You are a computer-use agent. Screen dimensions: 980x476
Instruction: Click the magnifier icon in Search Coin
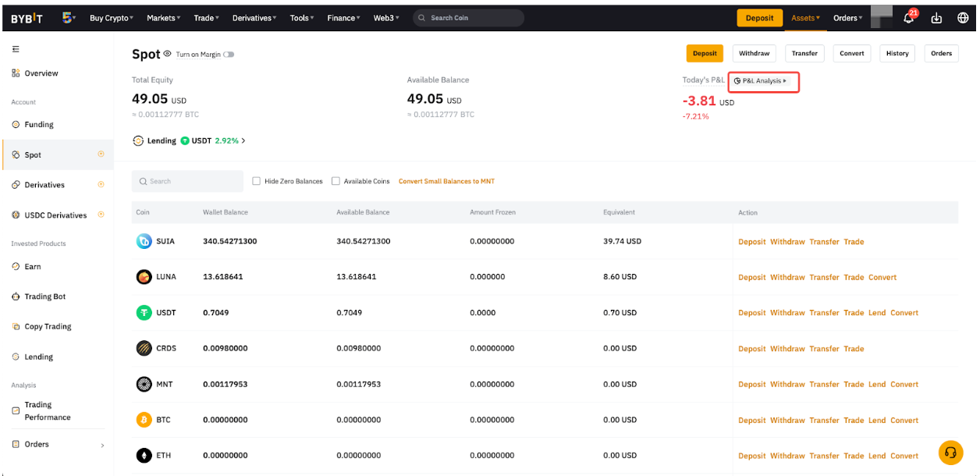coord(422,18)
